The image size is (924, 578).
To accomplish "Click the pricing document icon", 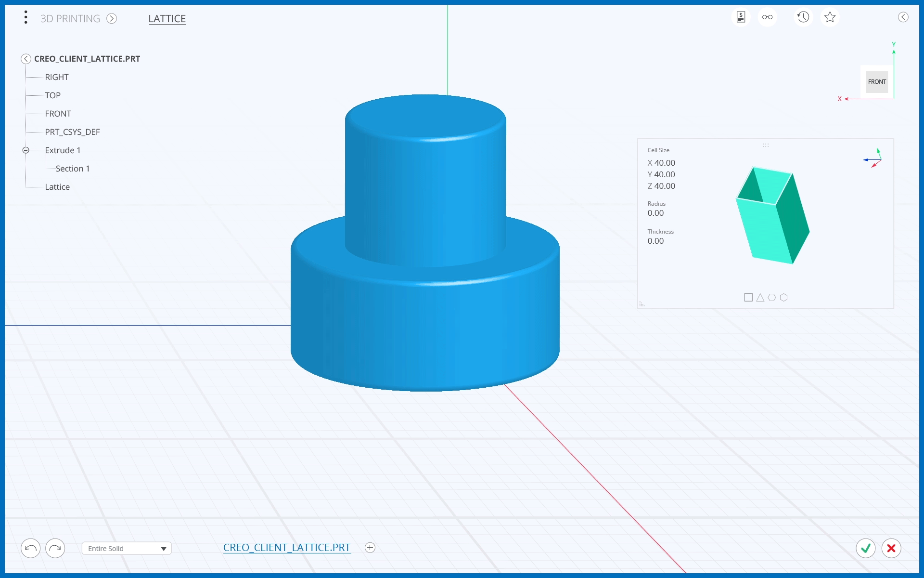I will [741, 17].
